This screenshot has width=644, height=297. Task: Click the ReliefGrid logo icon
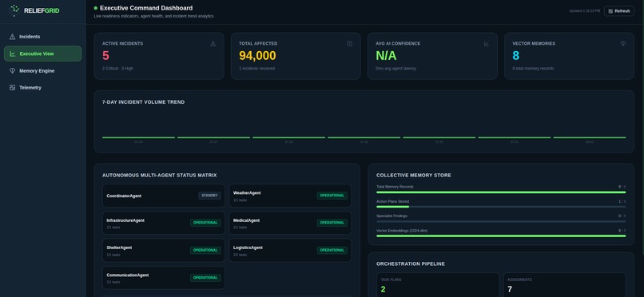14,10
